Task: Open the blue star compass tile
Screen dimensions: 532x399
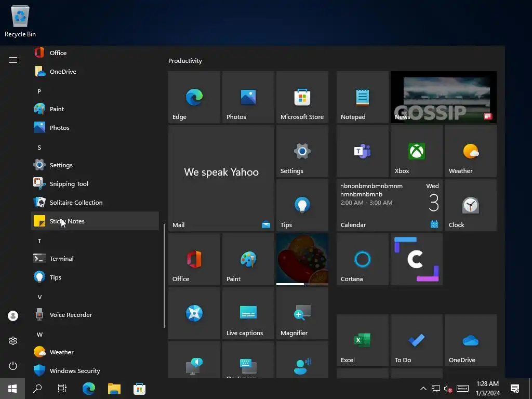Action: (194, 313)
